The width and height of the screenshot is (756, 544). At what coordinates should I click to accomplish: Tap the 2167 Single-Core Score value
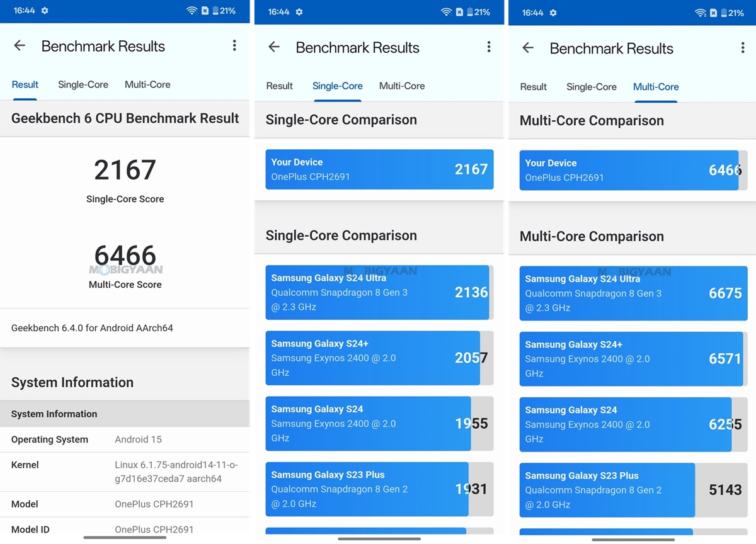tap(125, 171)
